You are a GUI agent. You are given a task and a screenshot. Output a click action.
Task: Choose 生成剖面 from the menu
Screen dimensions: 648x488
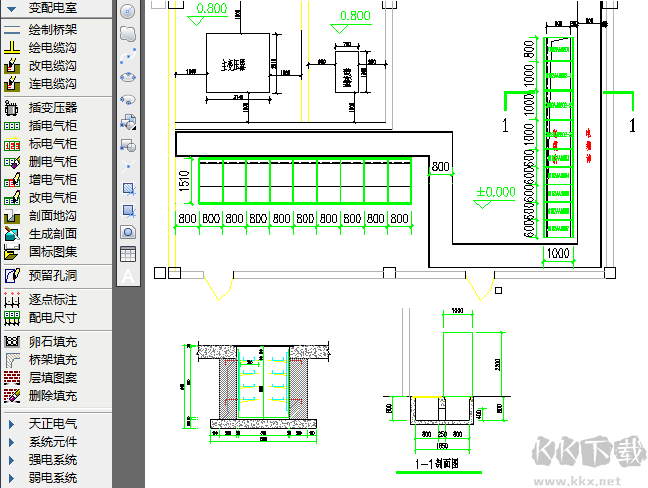click(53, 234)
